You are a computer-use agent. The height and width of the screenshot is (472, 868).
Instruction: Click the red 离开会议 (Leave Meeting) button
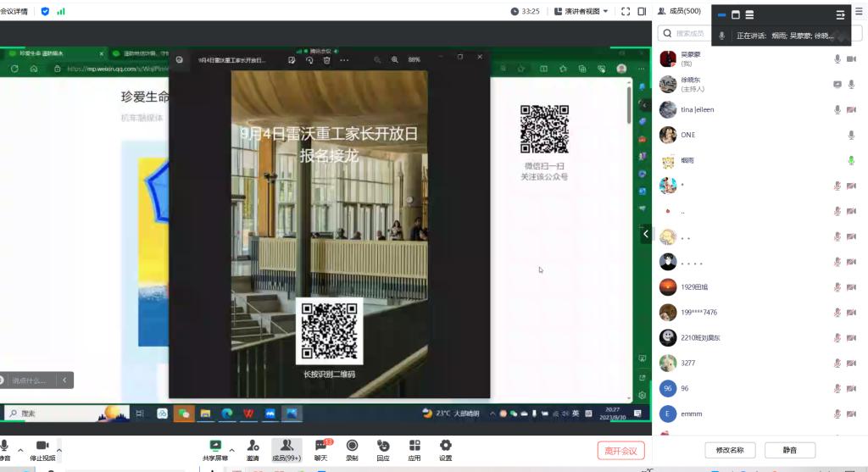[x=620, y=450]
